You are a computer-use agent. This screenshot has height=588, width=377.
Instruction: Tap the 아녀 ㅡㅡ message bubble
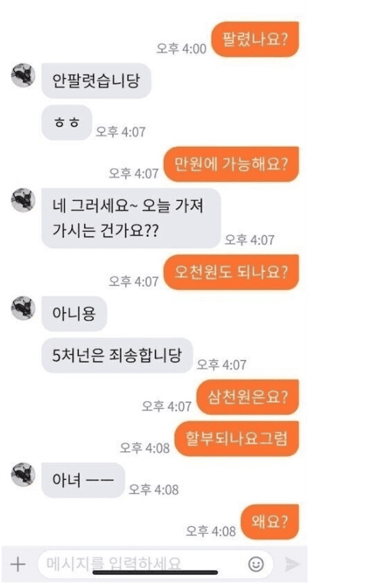[x=83, y=481]
